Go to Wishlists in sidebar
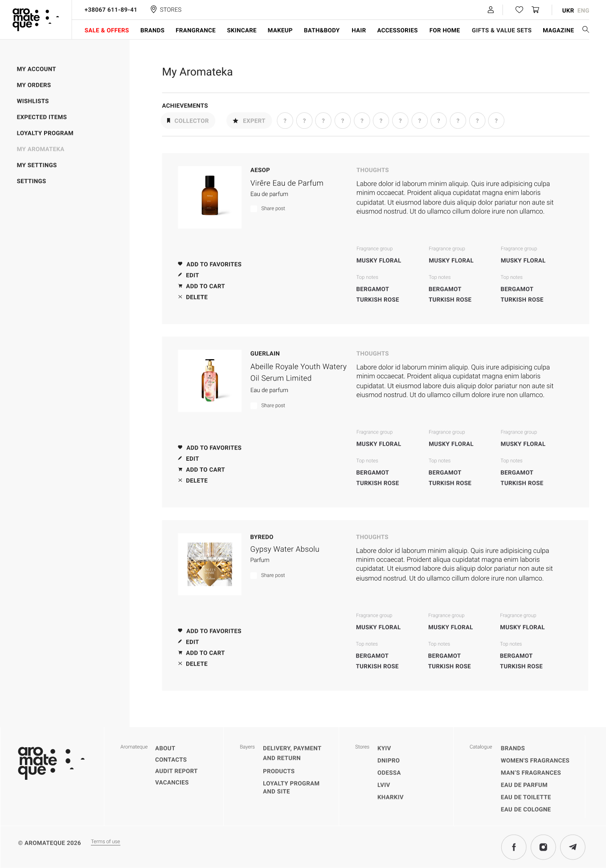Viewport: 606px width, 868px height. [x=33, y=101]
